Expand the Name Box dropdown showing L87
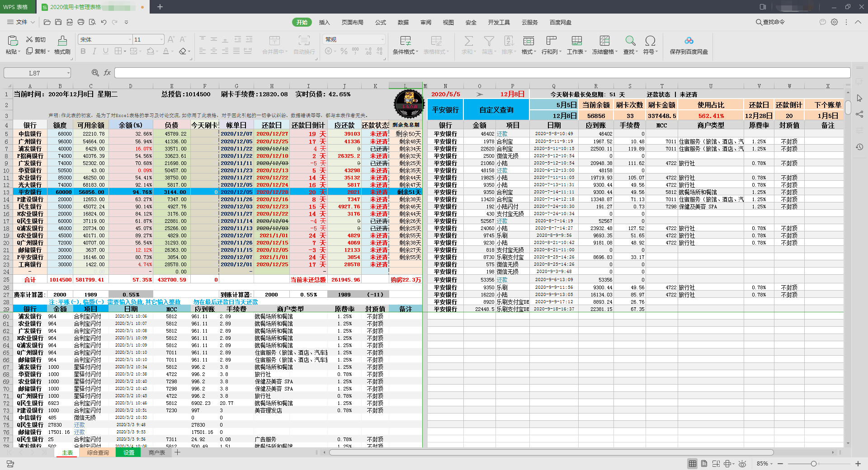868x470 pixels. pos(68,73)
